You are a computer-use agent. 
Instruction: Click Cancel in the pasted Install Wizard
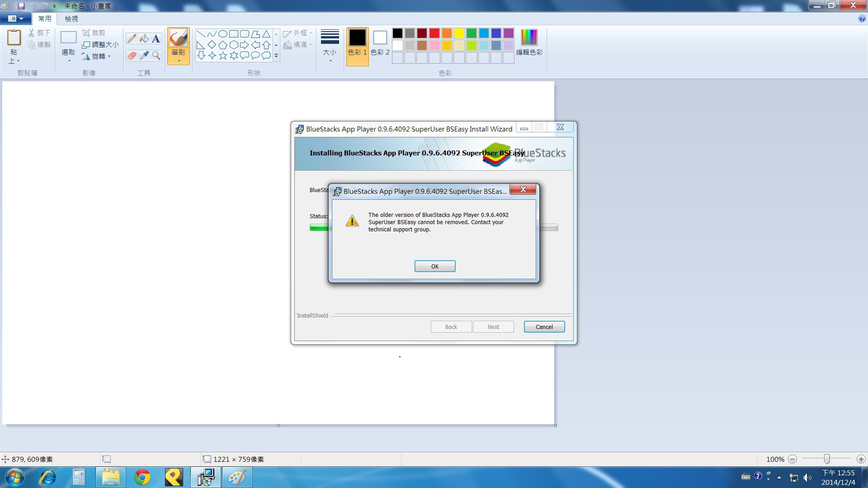click(544, 327)
